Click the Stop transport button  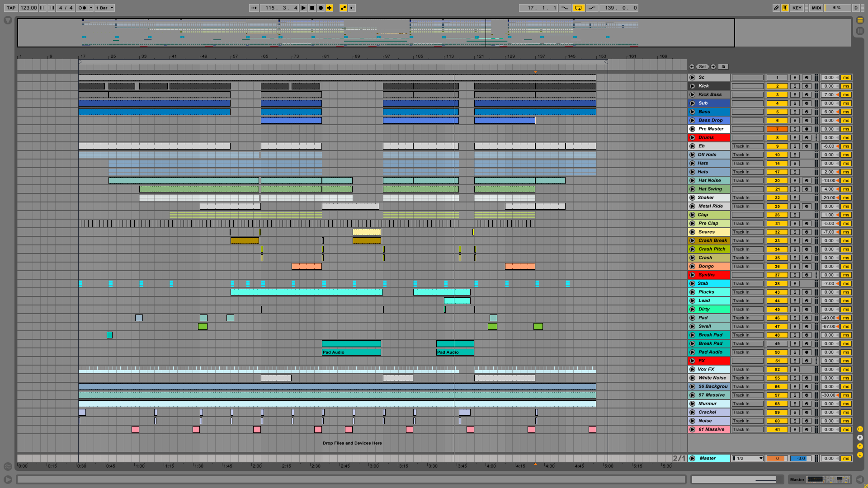312,8
